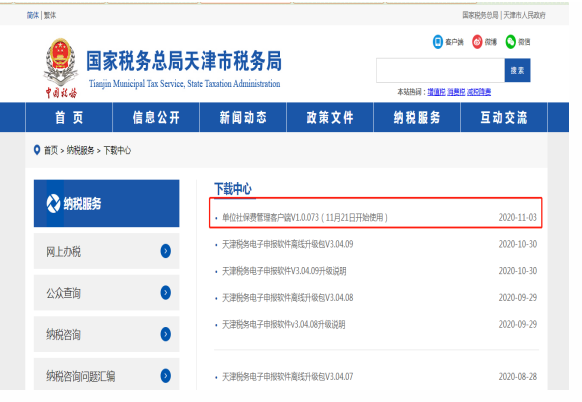Viewport: 582px width, 402px height.
Task: Open 天津税务电子申报软件v3.04.08升级说明
Action: pyautogui.click(x=284, y=324)
